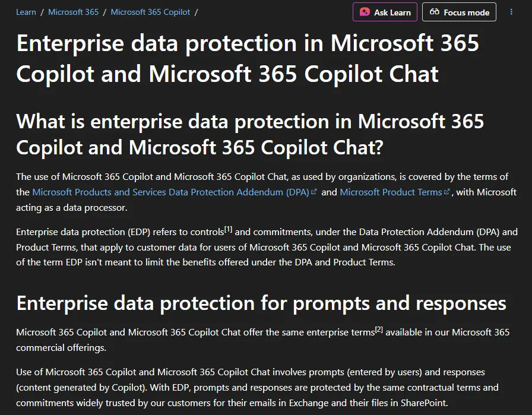Click external link icon after Product Terms

pyautogui.click(x=447, y=192)
